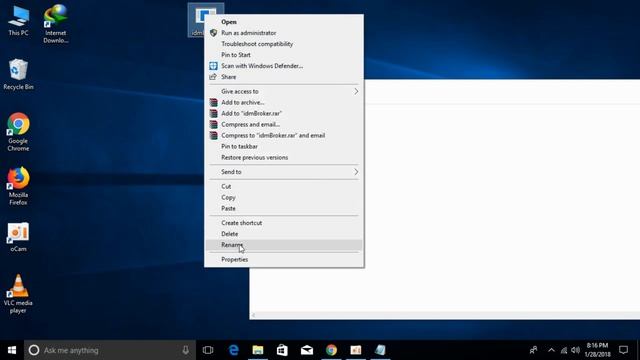Select Internet Download Manager desktop shortcut
This screenshot has height=360, width=640.
(56, 24)
